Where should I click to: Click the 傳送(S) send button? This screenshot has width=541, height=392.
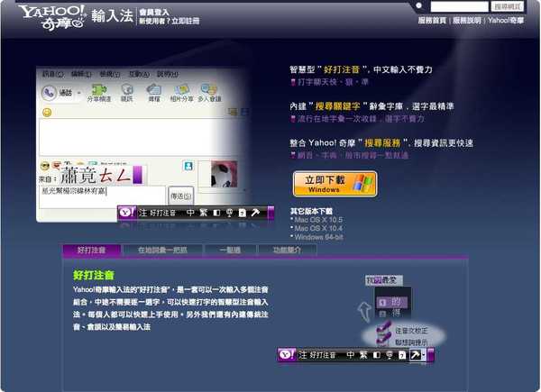pos(181,196)
